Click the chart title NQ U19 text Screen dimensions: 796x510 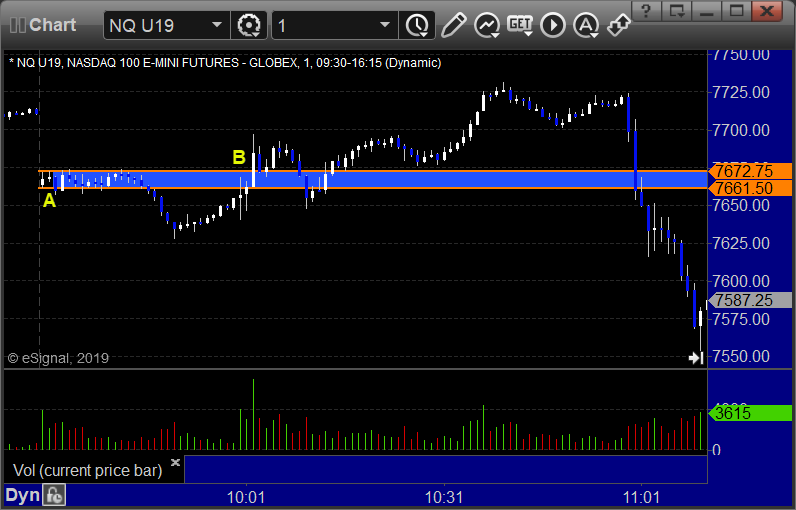coord(225,63)
